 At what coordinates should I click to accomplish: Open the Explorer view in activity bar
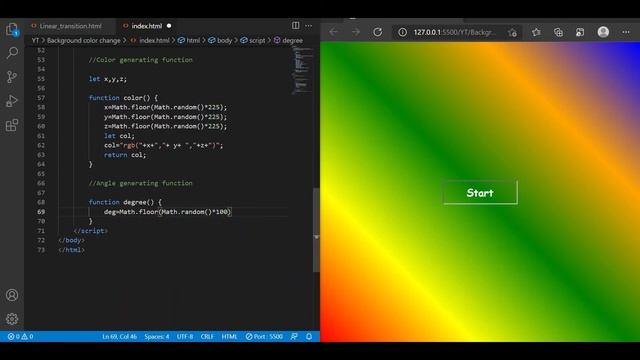[12, 30]
